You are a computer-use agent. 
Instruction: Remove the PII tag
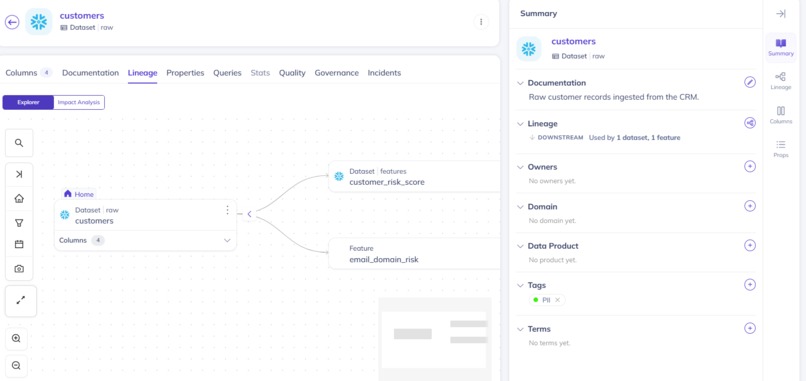tap(558, 300)
